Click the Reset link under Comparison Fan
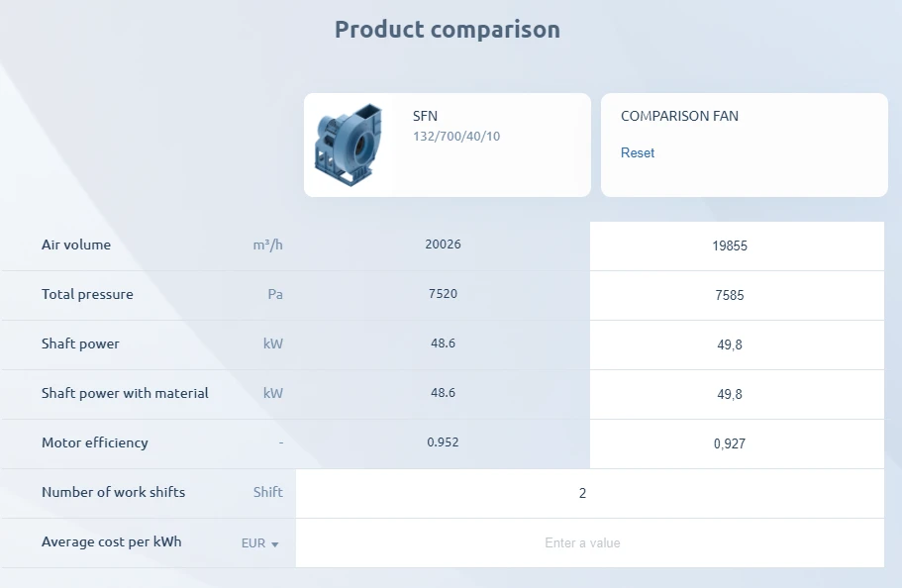Screen dimensions: 902x588 point(638,153)
